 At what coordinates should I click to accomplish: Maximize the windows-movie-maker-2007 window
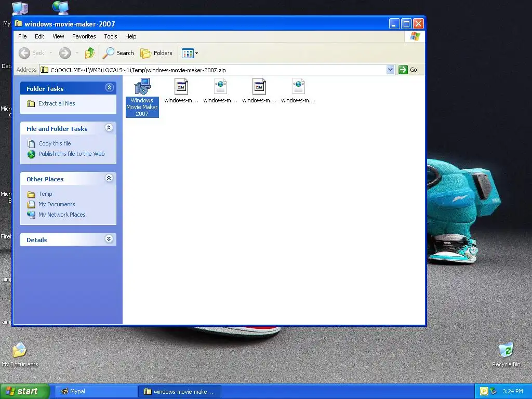pos(406,24)
